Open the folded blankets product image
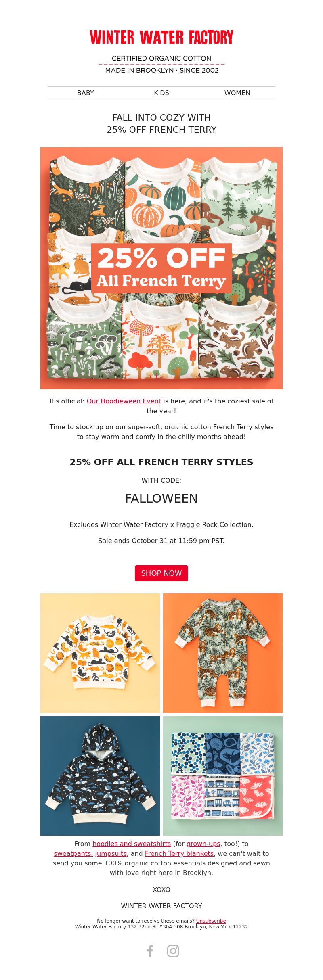Image resolution: width=323 pixels, height=980 pixels. pyautogui.click(x=223, y=776)
